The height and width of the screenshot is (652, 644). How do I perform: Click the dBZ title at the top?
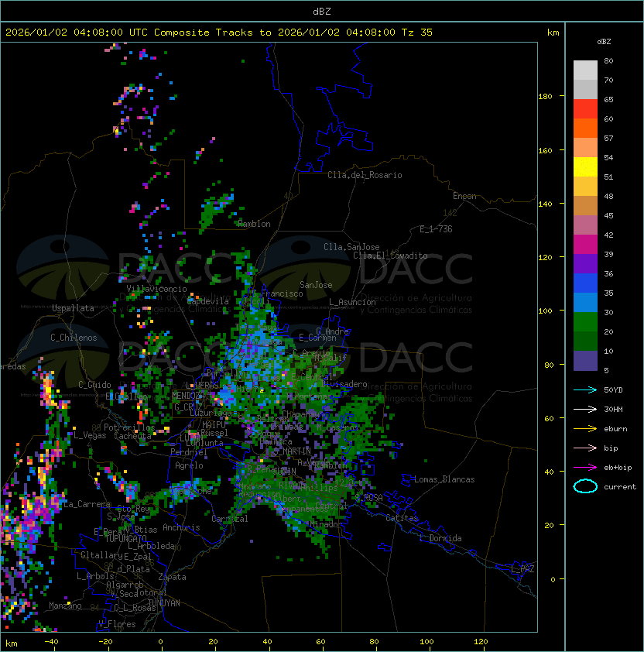click(x=322, y=11)
